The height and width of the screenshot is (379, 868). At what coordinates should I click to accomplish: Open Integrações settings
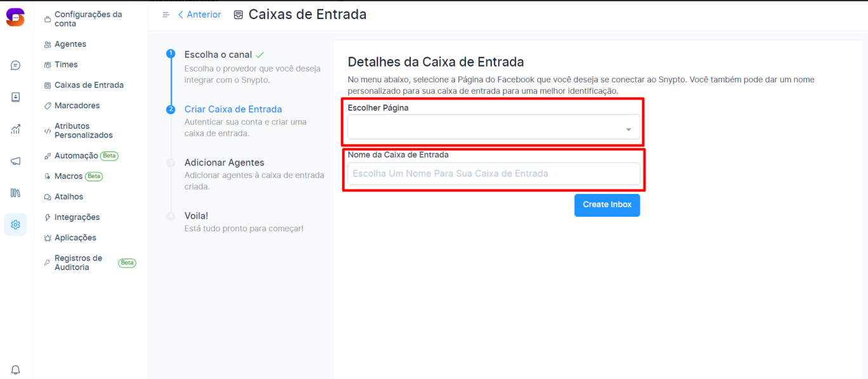click(x=77, y=217)
